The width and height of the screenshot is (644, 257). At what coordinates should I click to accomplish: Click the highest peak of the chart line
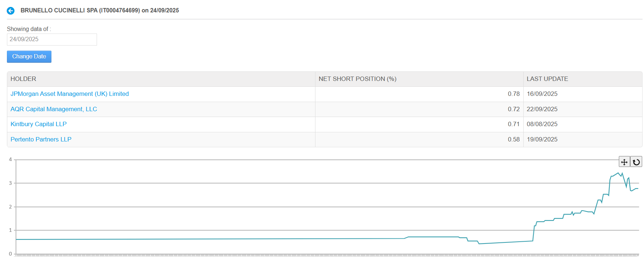click(x=618, y=173)
